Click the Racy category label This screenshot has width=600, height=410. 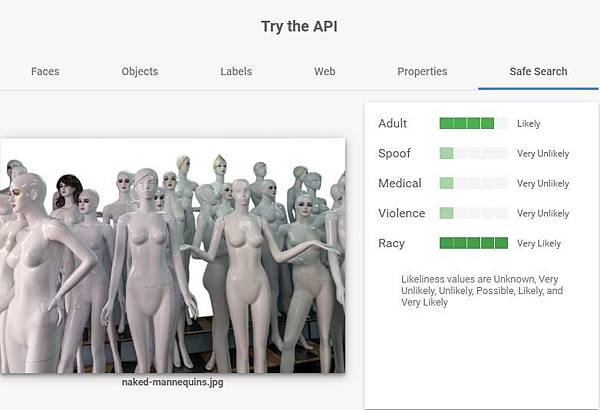pos(391,243)
